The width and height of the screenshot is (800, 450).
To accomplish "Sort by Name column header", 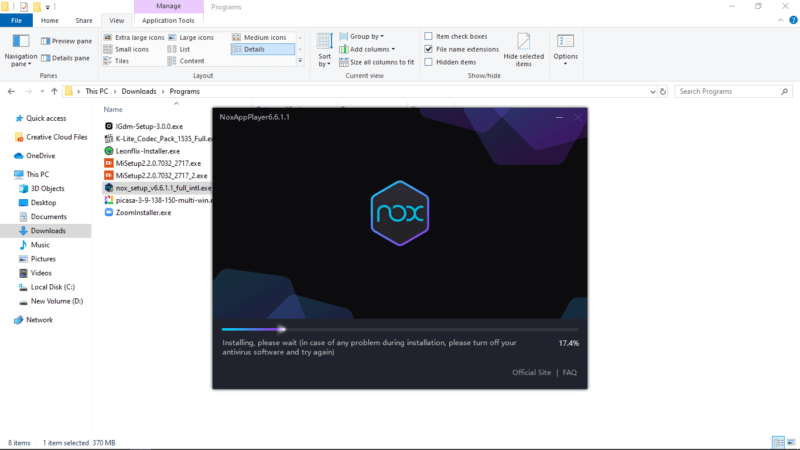I will pyautogui.click(x=113, y=109).
